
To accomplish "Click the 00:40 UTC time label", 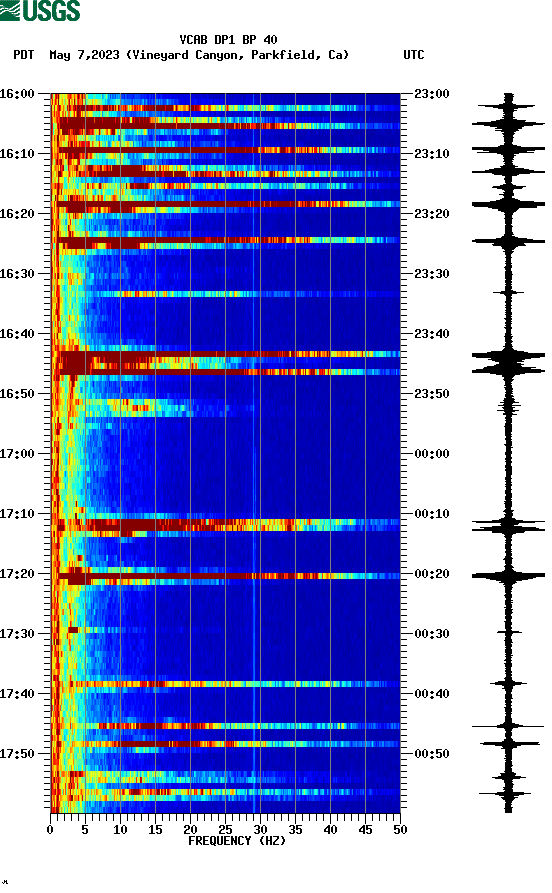I will [432, 694].
